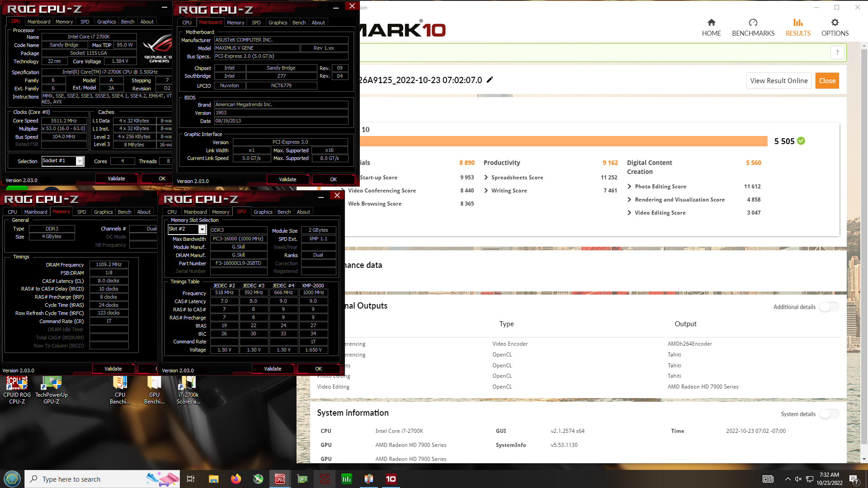868x488 pixels.
Task: Open the Start menu shell icon
Action: pos(12,479)
